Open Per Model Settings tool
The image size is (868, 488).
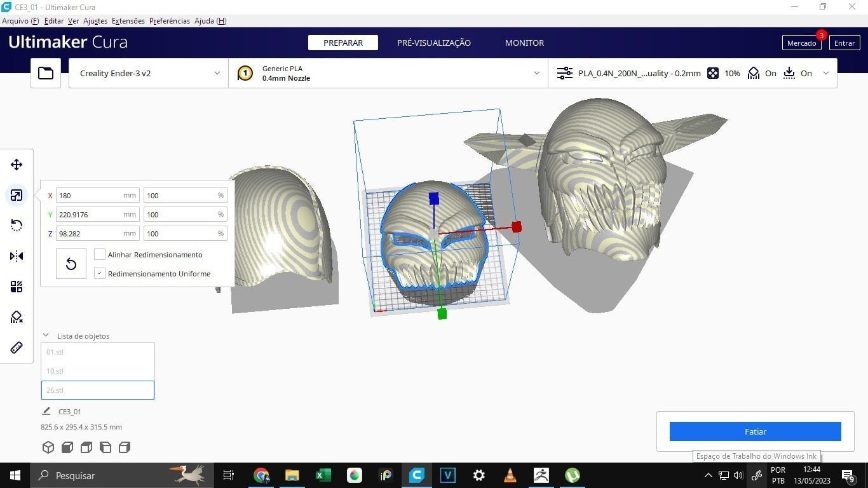click(x=17, y=287)
